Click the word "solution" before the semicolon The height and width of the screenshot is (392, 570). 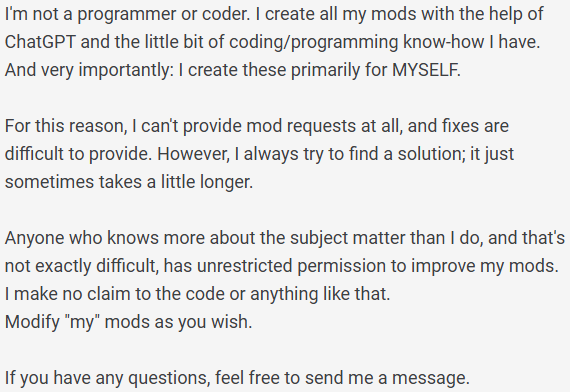429,154
